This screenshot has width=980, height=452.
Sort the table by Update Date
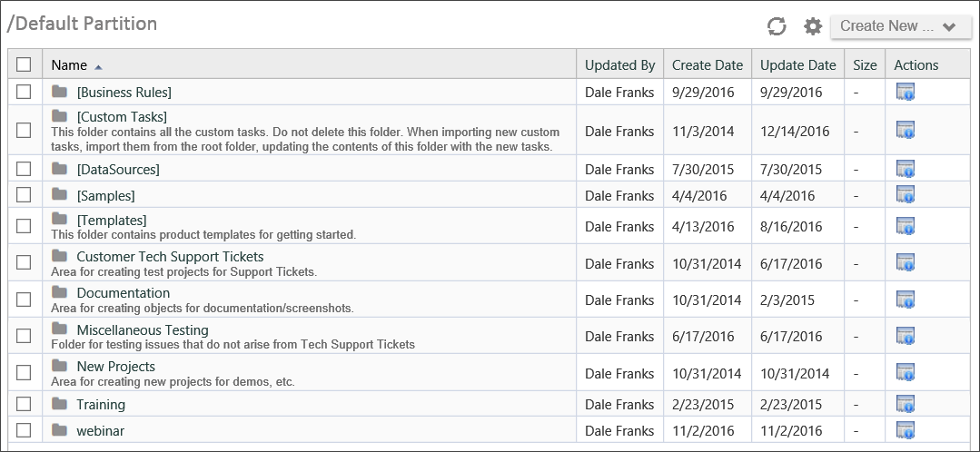pos(797,64)
